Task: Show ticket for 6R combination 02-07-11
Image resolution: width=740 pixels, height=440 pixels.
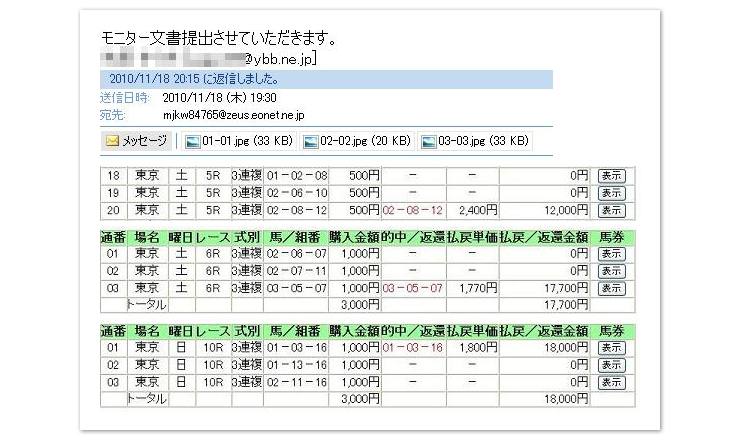Action: pos(610,271)
